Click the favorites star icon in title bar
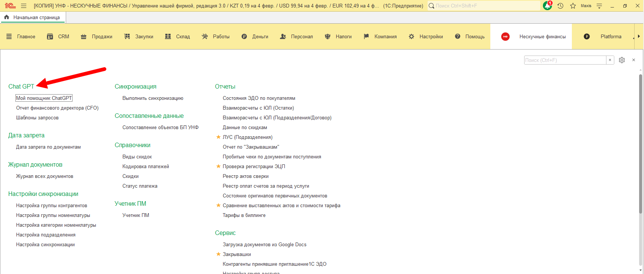Viewport: 644px width, 274px height. (573, 6)
